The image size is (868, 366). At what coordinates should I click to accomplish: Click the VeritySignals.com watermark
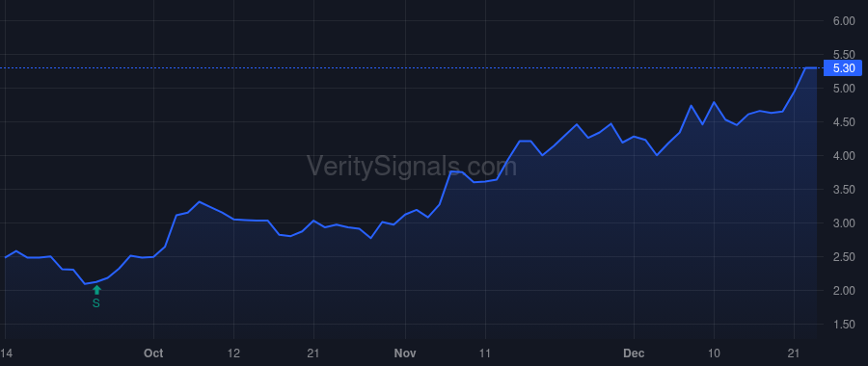412,166
